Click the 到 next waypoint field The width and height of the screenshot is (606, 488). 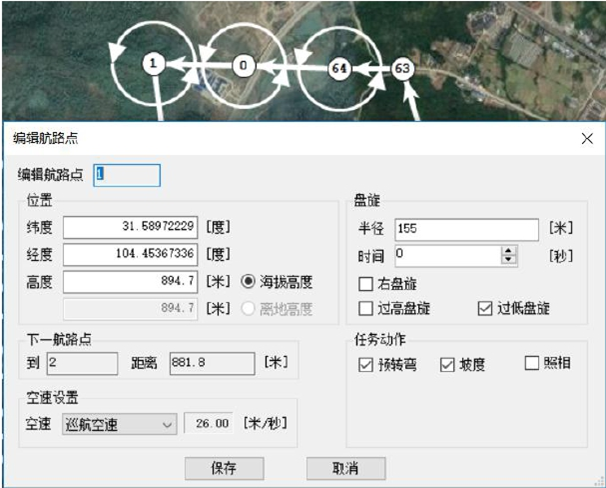pos(82,364)
